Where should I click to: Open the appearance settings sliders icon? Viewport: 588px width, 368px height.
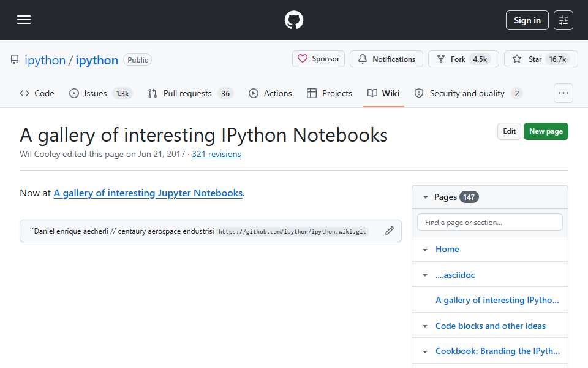tap(563, 20)
